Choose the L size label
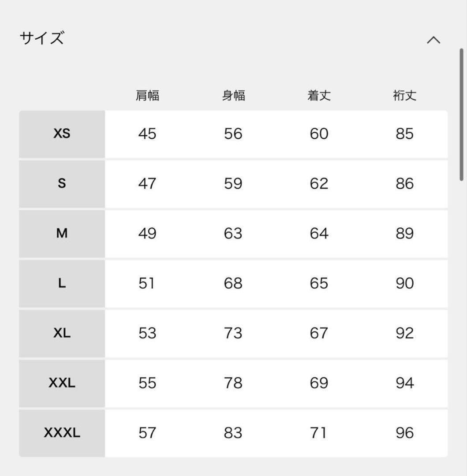 point(62,283)
